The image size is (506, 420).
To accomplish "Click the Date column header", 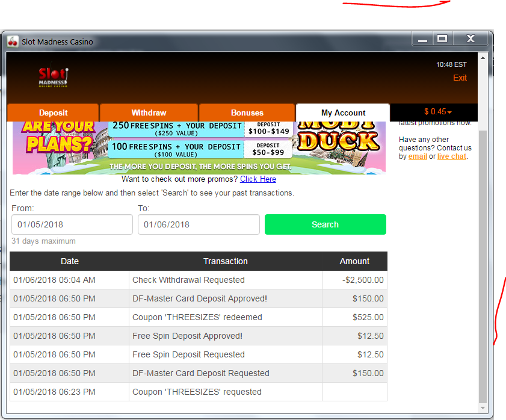I will (x=69, y=261).
